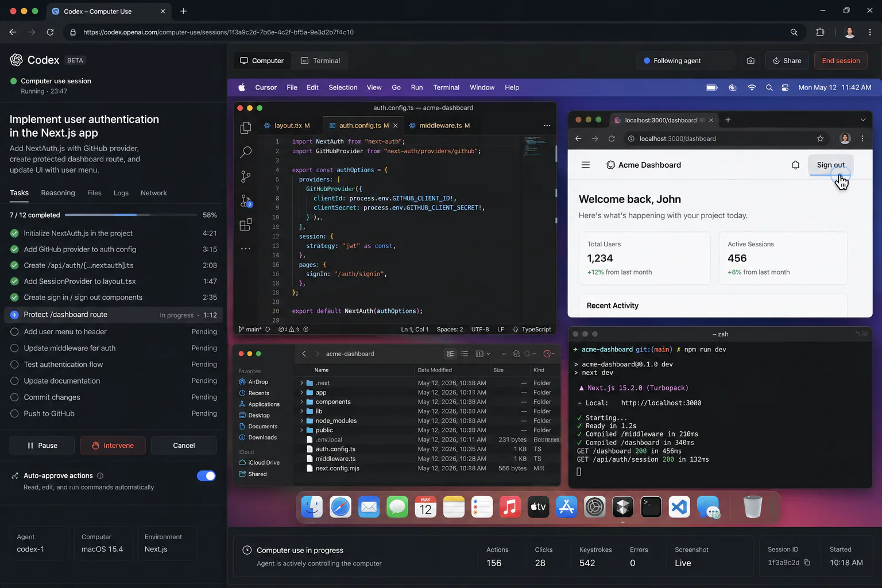Open the Network tab
The image size is (882, 588).
pyautogui.click(x=154, y=193)
